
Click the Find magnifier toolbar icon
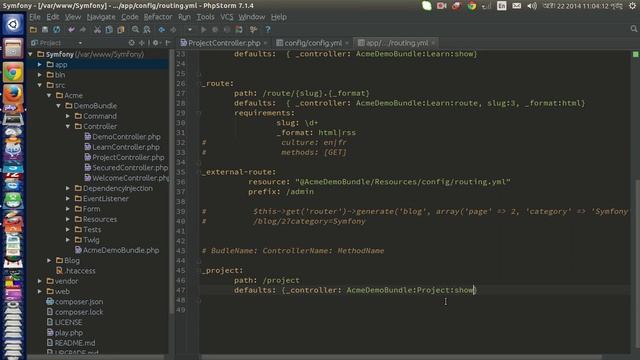pyautogui.click(x=136, y=29)
